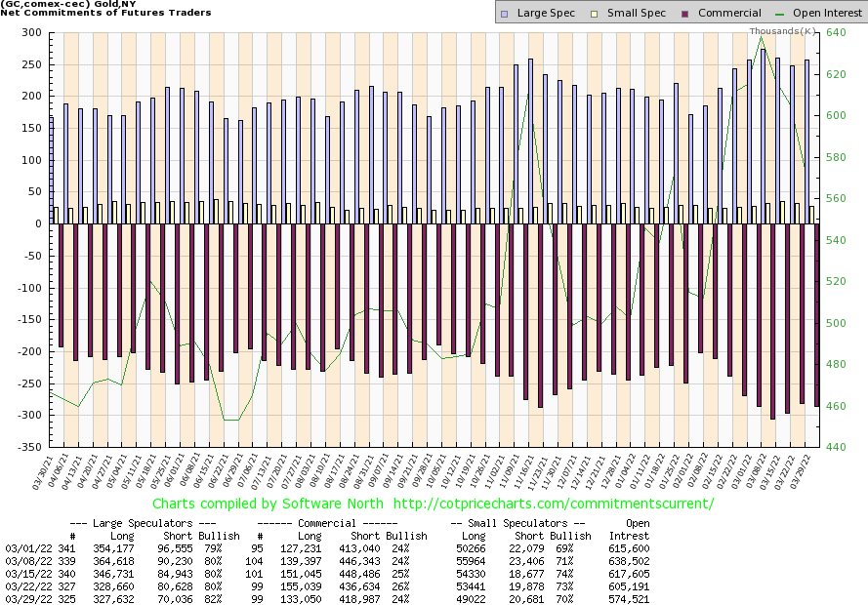Click the blue Large Spec legend swatch

click(505, 14)
